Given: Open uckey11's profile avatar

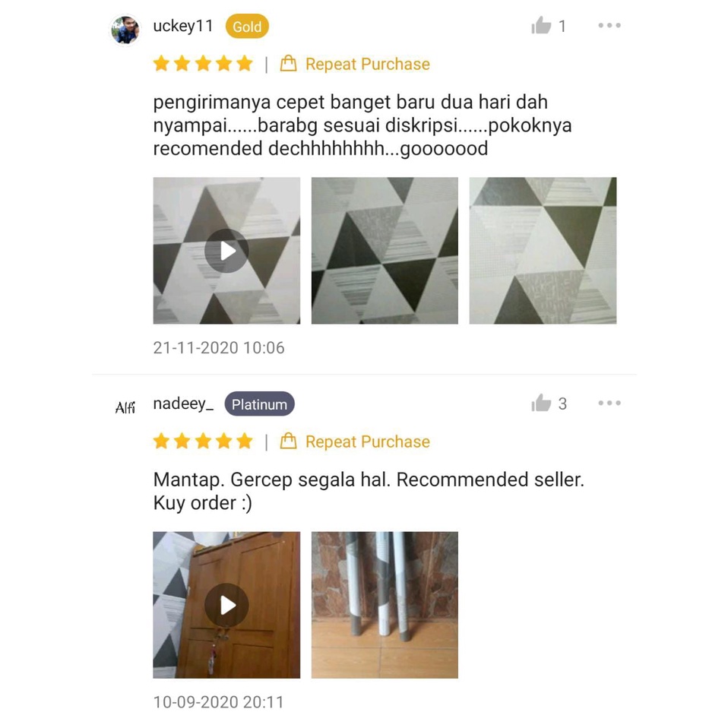Looking at the screenshot, I should click(x=125, y=30).
